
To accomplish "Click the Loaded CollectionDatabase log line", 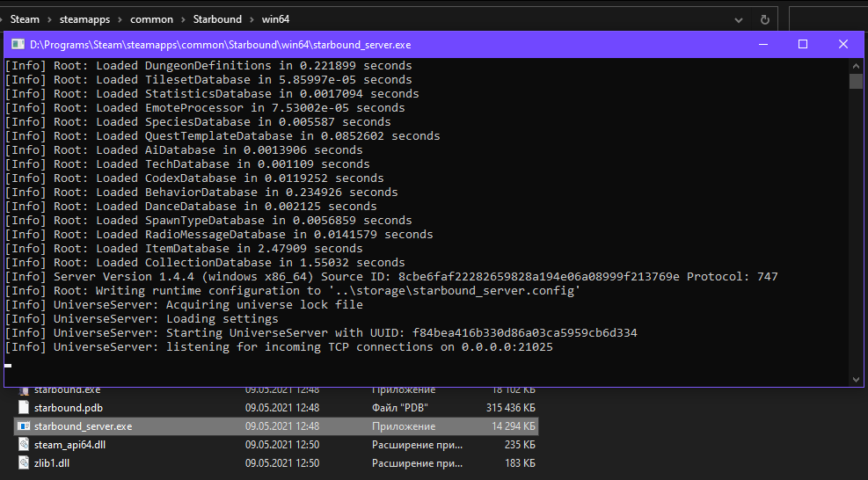I will point(205,263).
